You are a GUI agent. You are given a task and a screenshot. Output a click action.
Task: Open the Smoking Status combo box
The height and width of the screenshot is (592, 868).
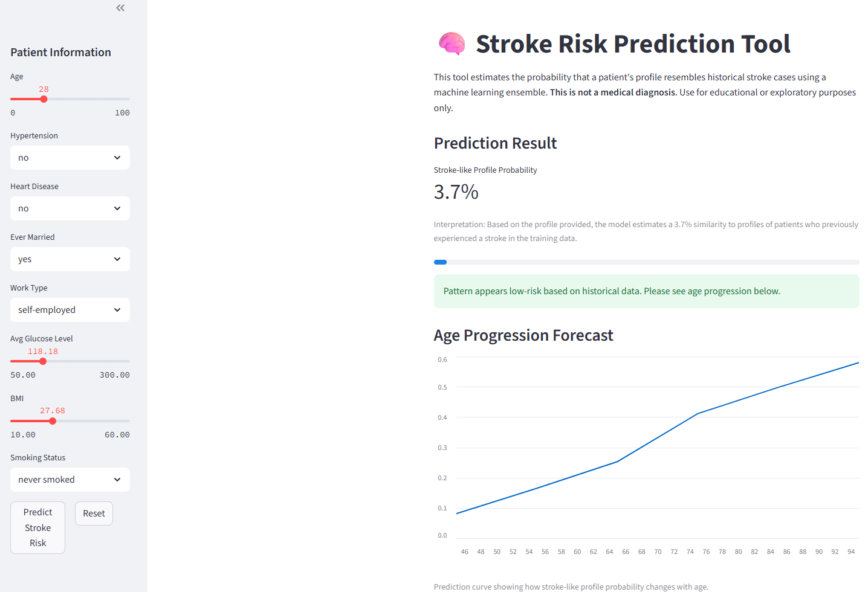point(70,479)
